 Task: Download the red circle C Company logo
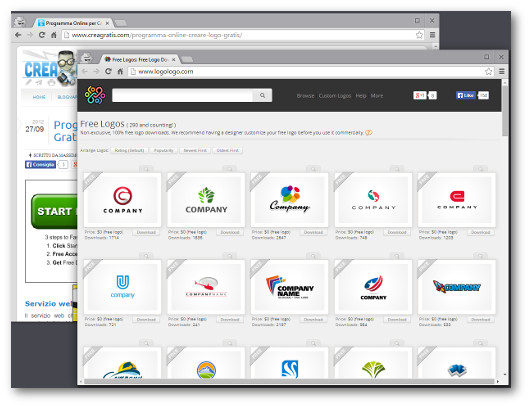tap(146, 233)
